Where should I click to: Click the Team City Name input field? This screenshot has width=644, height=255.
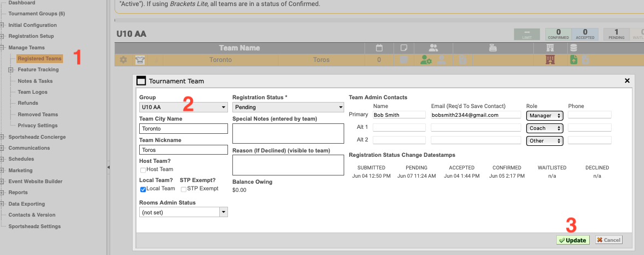tap(183, 129)
